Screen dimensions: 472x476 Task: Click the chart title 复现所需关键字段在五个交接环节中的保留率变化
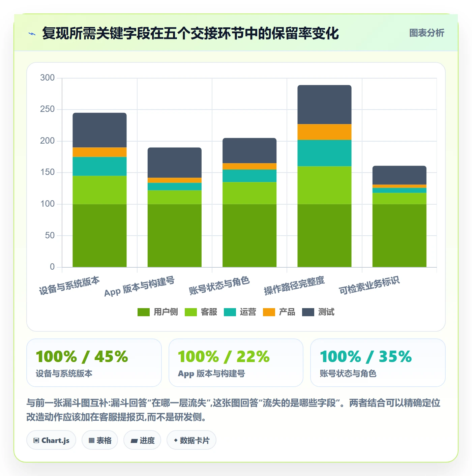pos(190,33)
